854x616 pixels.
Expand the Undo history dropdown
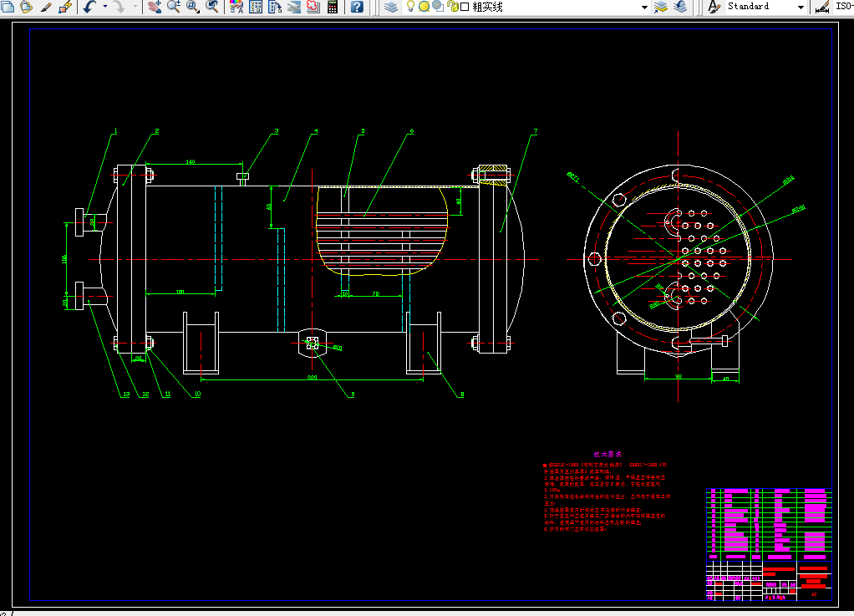pos(105,7)
